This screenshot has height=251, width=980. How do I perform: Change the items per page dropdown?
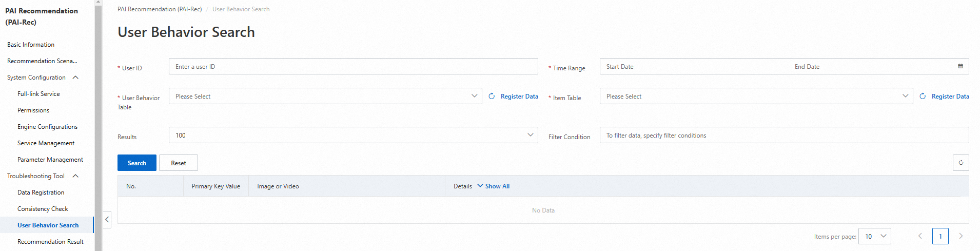point(875,236)
